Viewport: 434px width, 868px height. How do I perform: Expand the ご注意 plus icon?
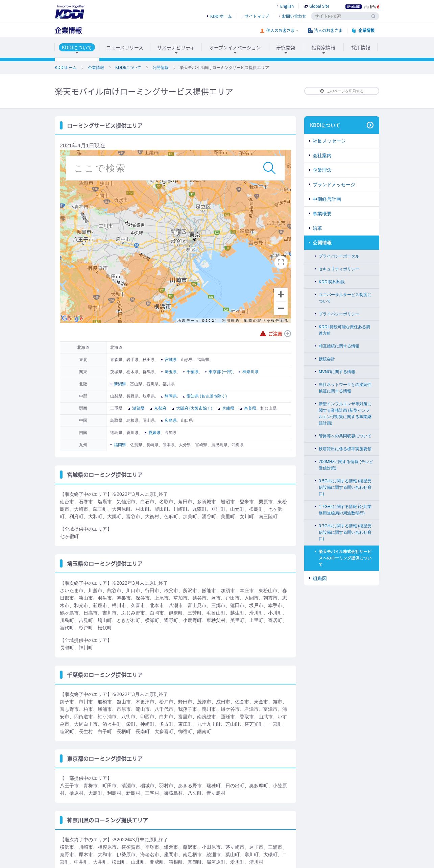pos(288,334)
